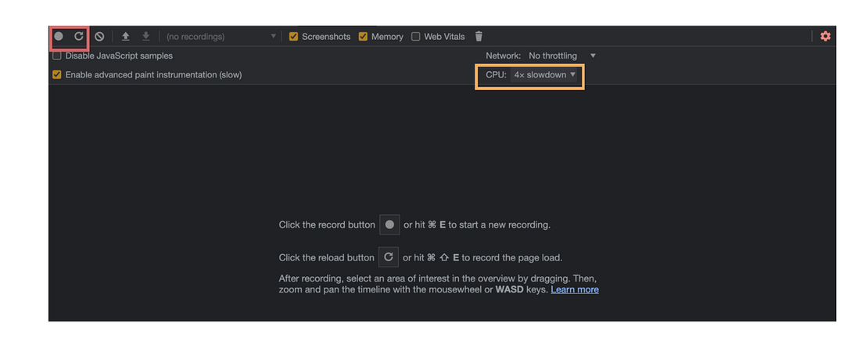The width and height of the screenshot is (868, 341).
Task: Start a new recording with the record button in the toolbar
Action: tap(59, 37)
